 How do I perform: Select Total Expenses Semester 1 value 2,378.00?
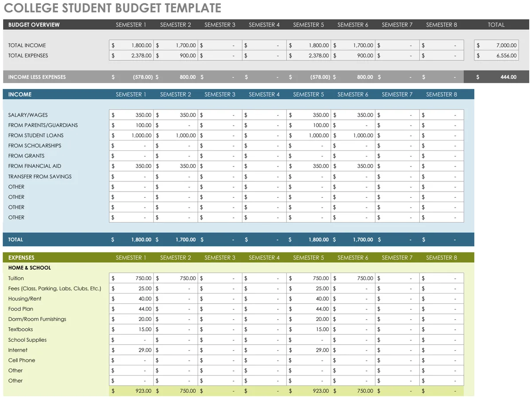[131, 55]
